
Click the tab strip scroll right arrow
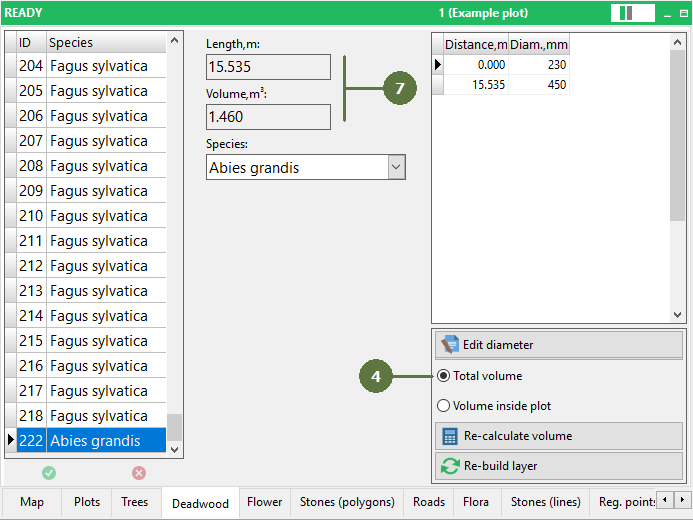click(682, 500)
